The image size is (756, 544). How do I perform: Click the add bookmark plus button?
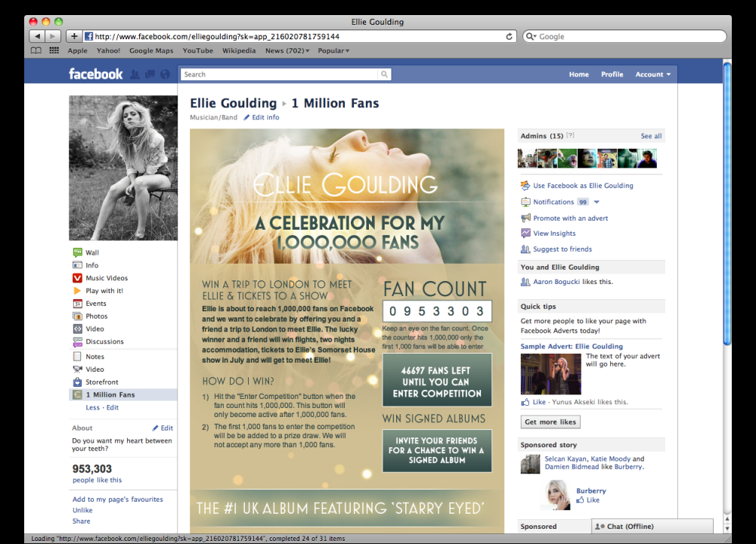[74, 36]
